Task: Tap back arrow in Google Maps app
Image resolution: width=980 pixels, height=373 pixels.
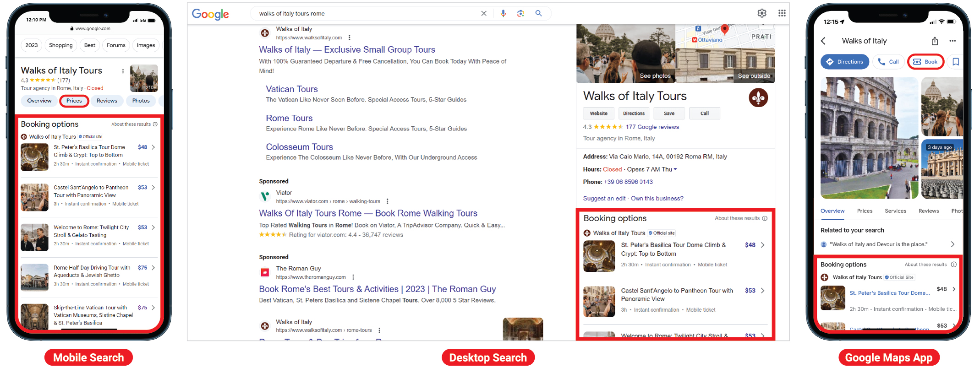Action: [823, 41]
